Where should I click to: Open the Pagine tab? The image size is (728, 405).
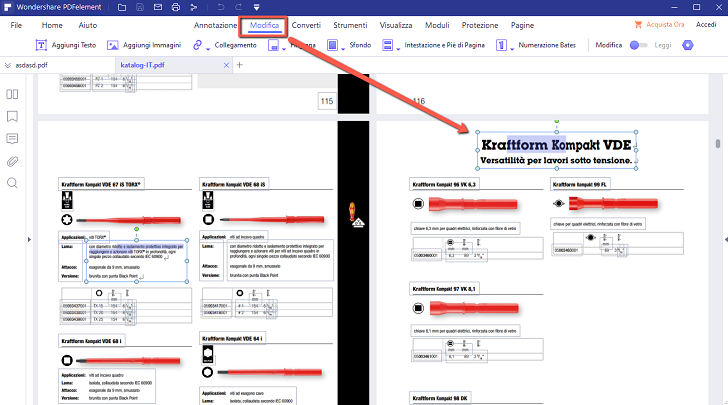point(522,25)
